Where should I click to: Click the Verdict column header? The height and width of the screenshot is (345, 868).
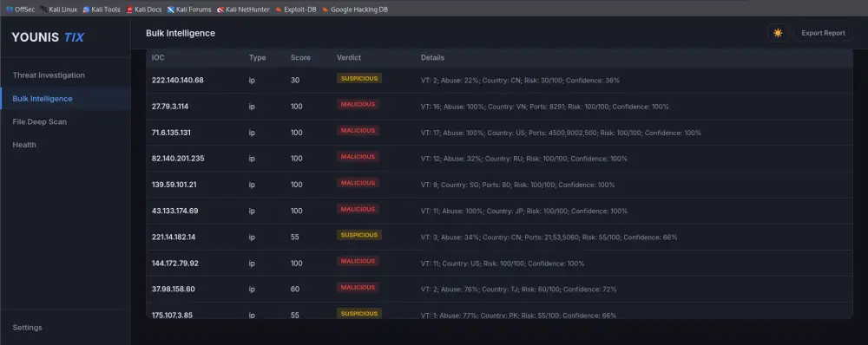(x=349, y=57)
